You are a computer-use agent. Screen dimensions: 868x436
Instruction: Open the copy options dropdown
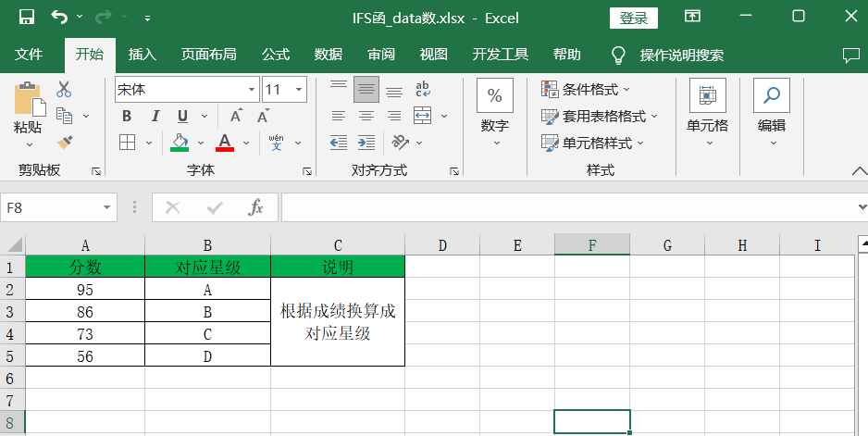[x=86, y=116]
